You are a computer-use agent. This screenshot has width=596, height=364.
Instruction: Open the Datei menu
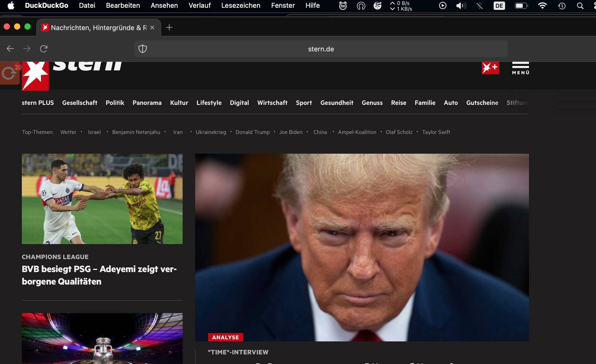coord(87,5)
